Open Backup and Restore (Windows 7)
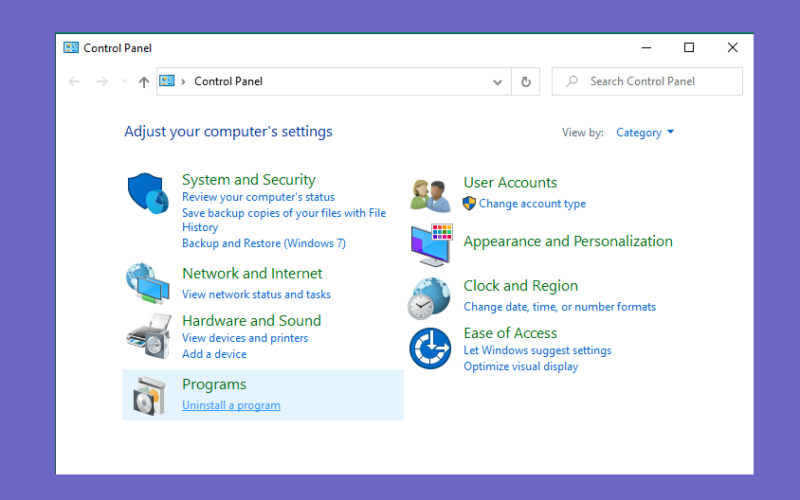800x500 pixels. [x=264, y=243]
